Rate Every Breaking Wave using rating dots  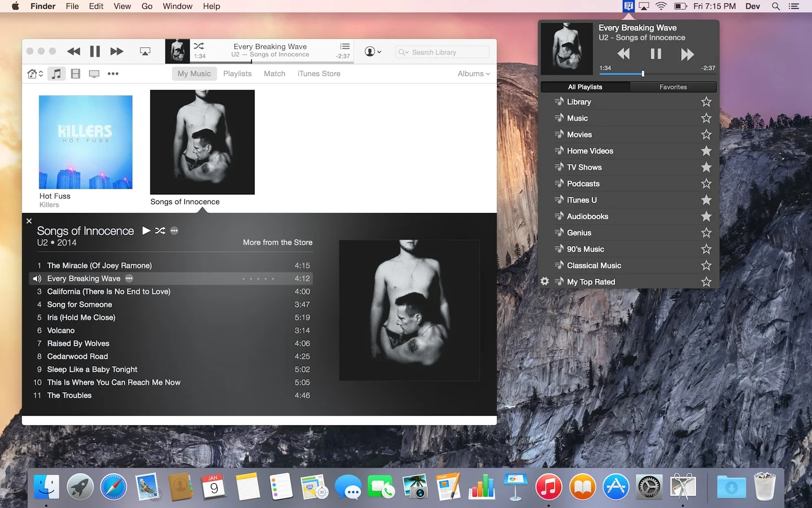258,279
